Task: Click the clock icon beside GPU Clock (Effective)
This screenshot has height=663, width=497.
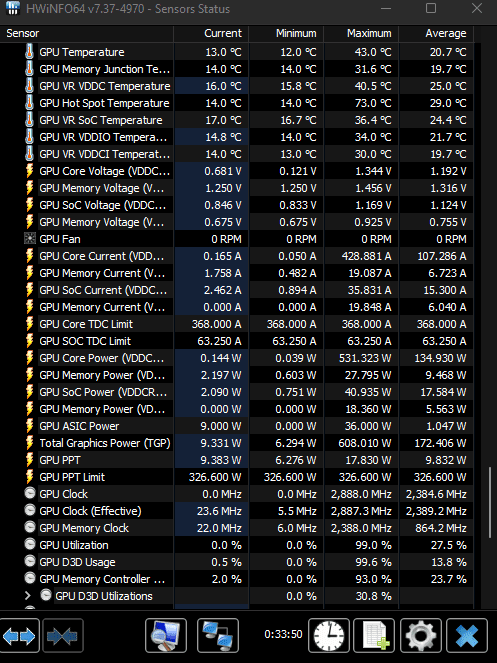Action: [x=30, y=510]
